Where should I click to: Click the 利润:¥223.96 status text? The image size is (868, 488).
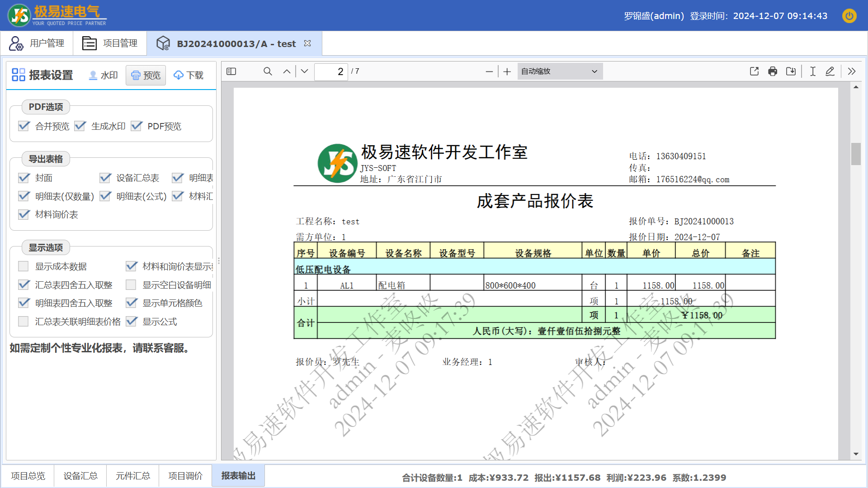tap(636, 478)
